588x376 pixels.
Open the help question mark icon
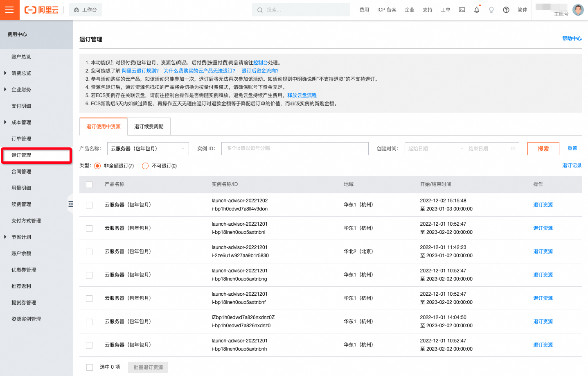(506, 10)
